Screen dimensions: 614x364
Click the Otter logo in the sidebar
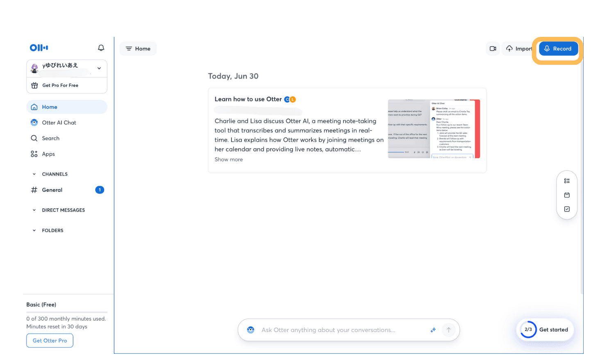coord(39,48)
